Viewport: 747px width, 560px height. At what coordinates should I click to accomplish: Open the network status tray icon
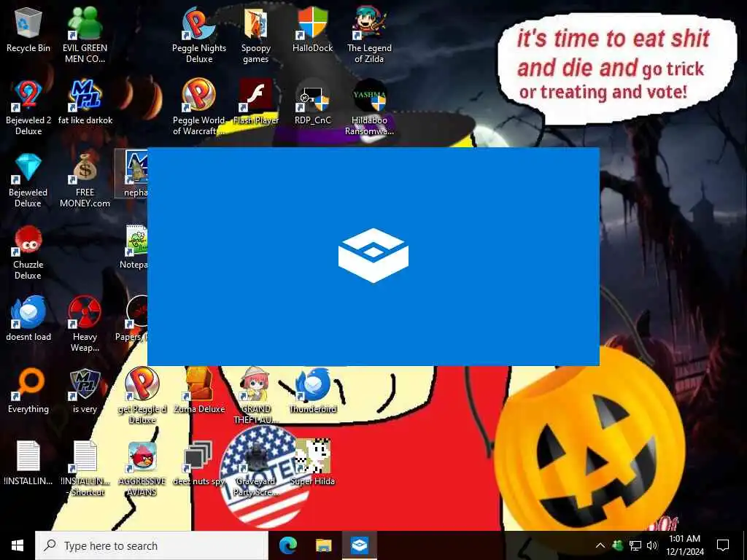[x=635, y=545]
